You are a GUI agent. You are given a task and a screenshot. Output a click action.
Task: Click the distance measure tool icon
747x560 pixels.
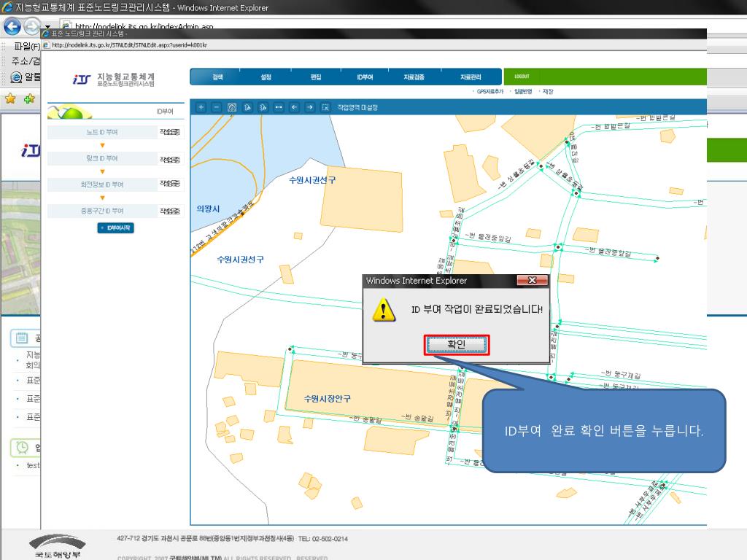[x=279, y=107]
